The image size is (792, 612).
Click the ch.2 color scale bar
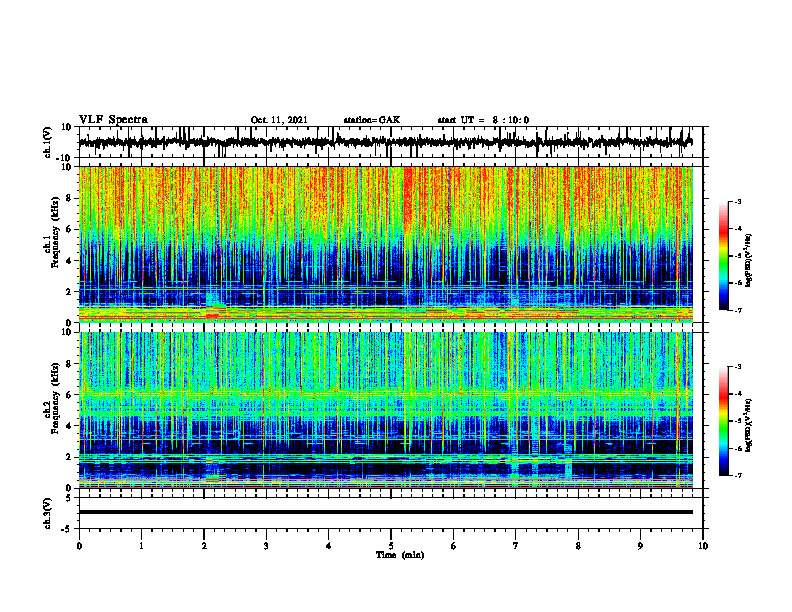[x=724, y=421]
